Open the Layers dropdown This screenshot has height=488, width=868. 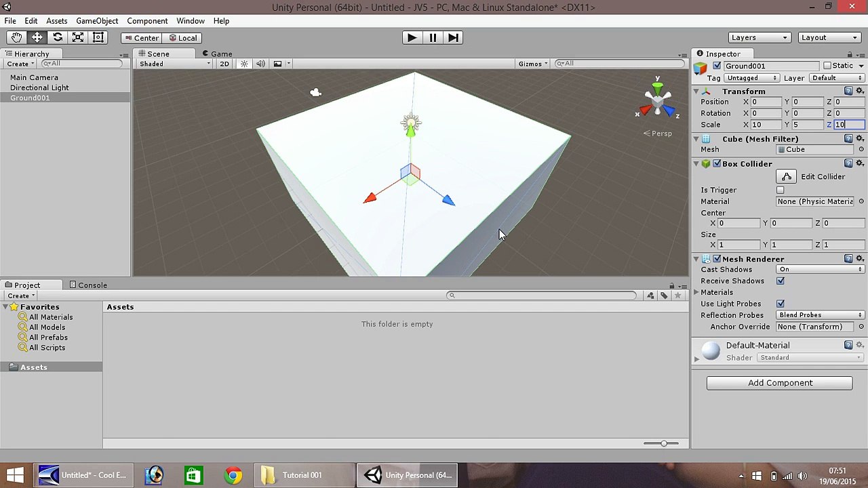coord(759,38)
